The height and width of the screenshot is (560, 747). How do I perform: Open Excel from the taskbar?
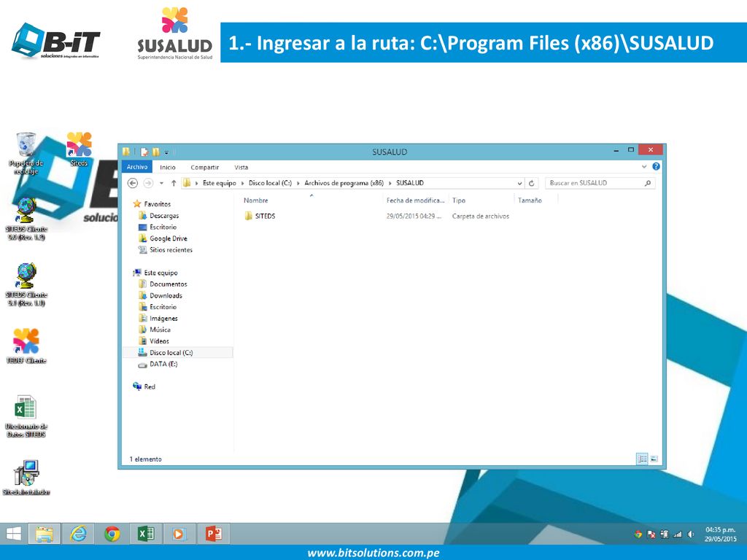coord(146,534)
